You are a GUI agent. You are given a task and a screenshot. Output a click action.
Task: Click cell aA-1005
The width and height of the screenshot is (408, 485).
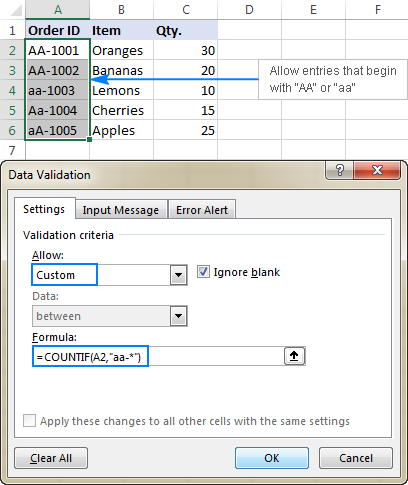point(58,130)
